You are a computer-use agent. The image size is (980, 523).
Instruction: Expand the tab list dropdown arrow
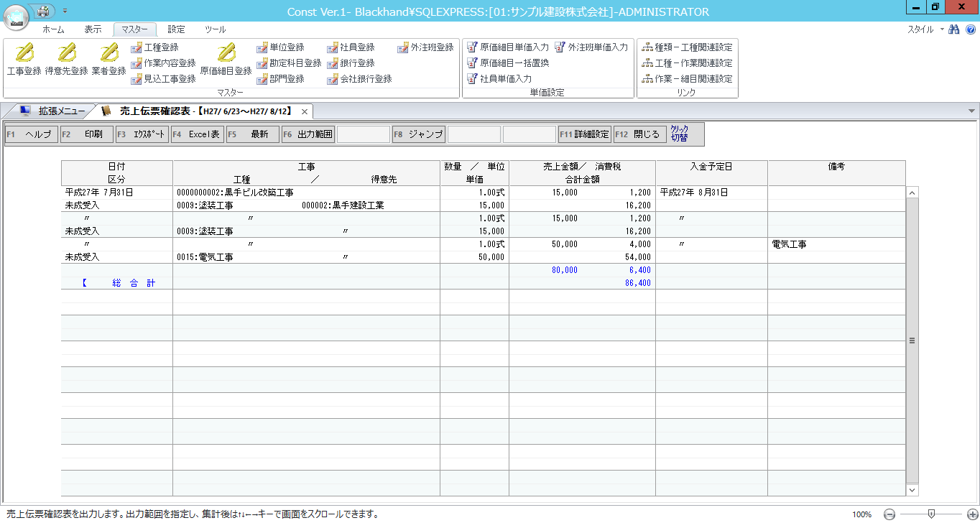971,111
